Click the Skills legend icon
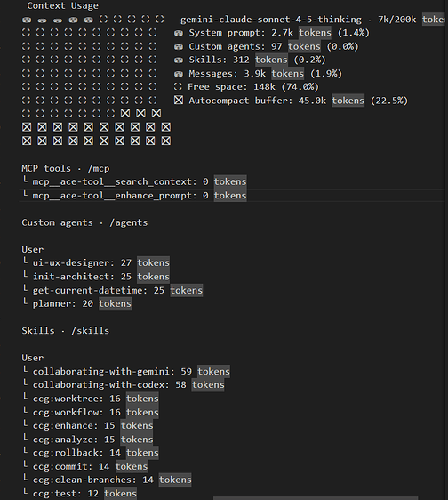 pyautogui.click(x=179, y=60)
